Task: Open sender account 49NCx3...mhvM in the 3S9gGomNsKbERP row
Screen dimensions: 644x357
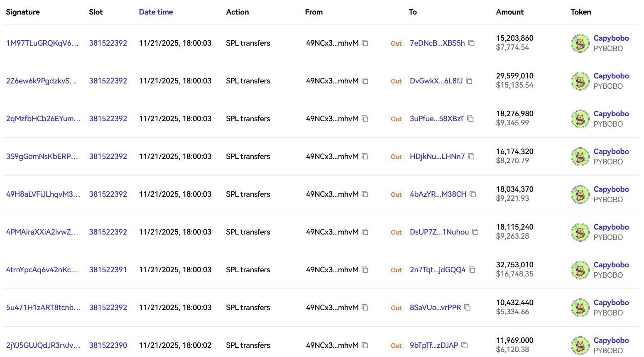Action: pos(332,156)
